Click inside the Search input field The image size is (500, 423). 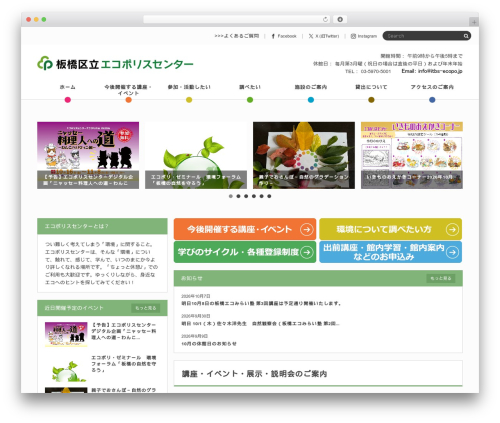(423, 36)
